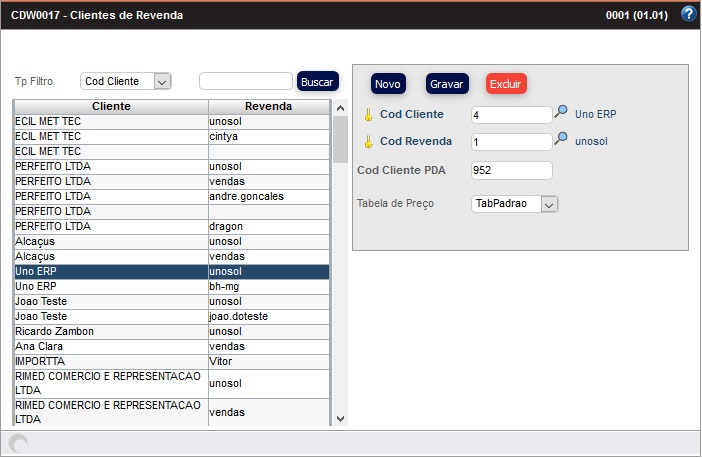Select PERFEITO LTDA row with revenda vendas
The image size is (702, 458).
(172, 181)
